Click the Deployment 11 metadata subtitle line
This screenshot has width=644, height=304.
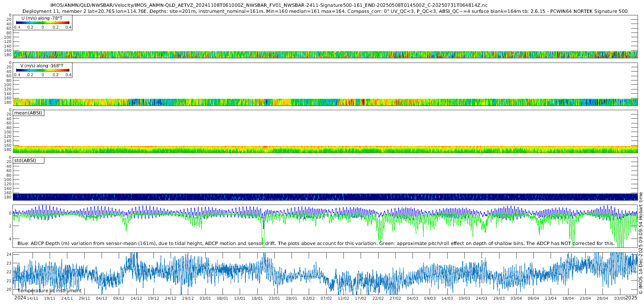[x=325, y=11]
